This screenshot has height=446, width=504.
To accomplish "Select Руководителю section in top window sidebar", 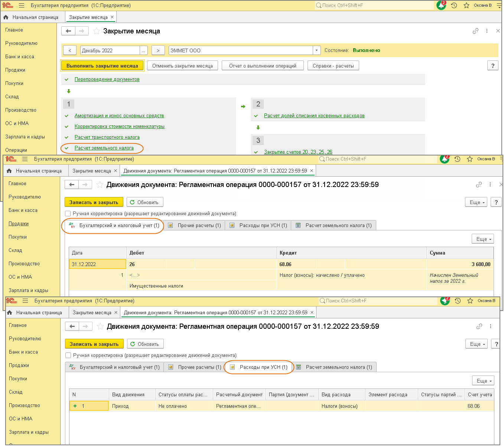I will tap(21, 43).
